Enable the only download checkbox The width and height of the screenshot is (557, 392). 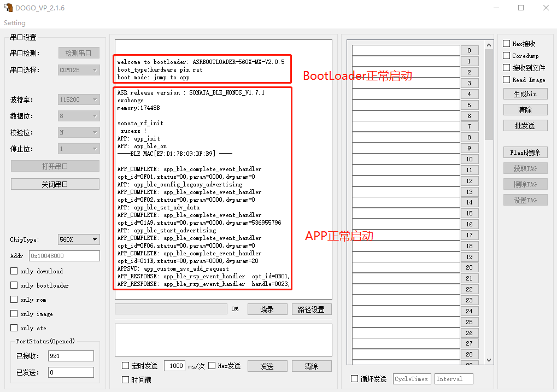tap(14, 271)
